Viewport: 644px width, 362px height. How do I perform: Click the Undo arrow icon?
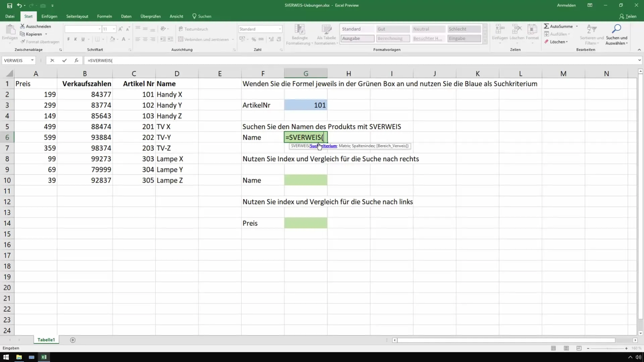click(x=19, y=5)
